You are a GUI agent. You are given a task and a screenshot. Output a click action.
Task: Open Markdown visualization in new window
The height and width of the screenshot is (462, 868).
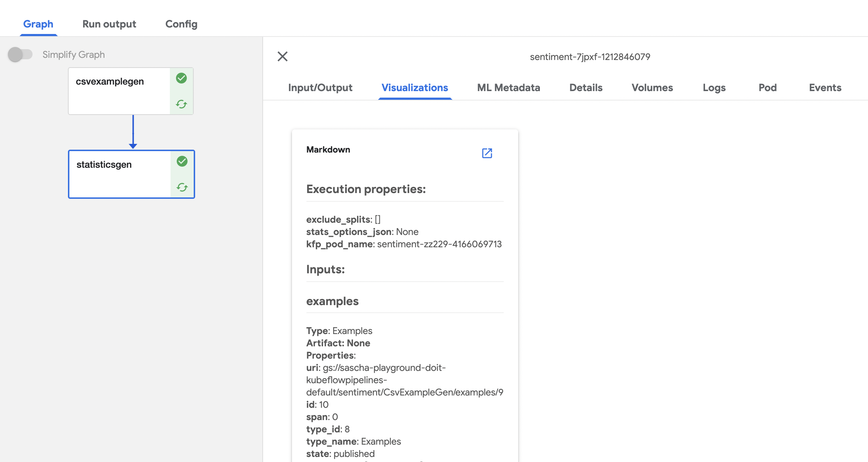(487, 153)
